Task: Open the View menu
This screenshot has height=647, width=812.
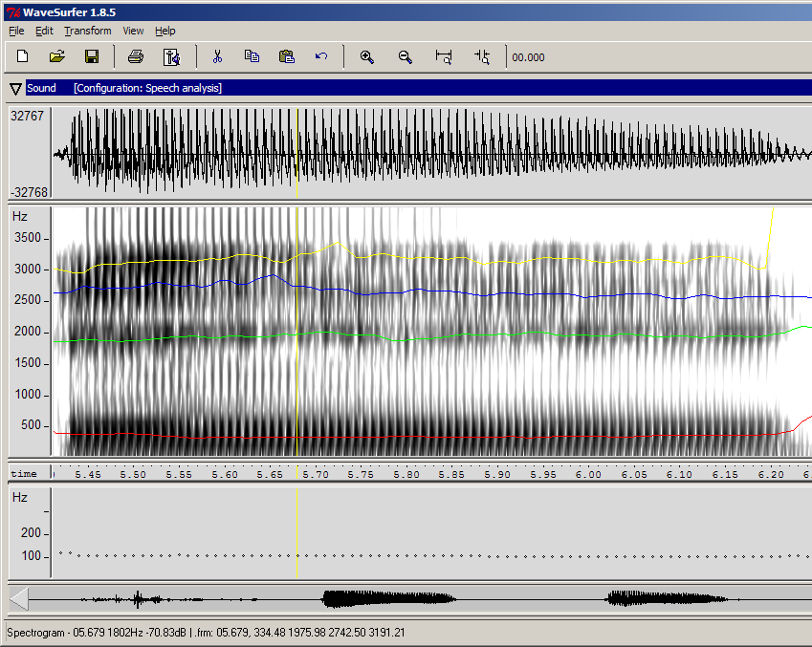Action: (x=133, y=31)
